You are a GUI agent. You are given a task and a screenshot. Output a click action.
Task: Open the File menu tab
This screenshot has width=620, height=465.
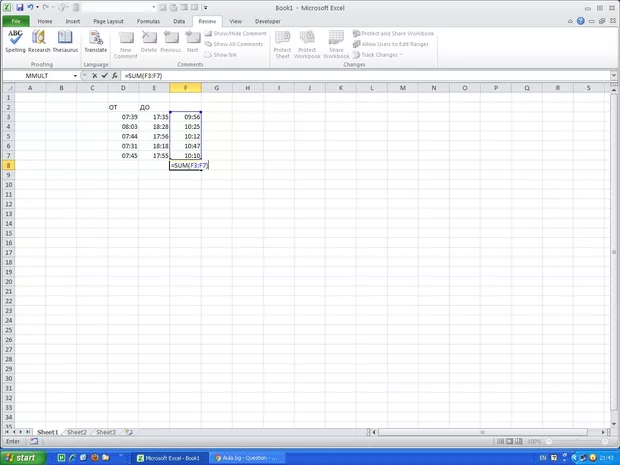[x=15, y=20]
